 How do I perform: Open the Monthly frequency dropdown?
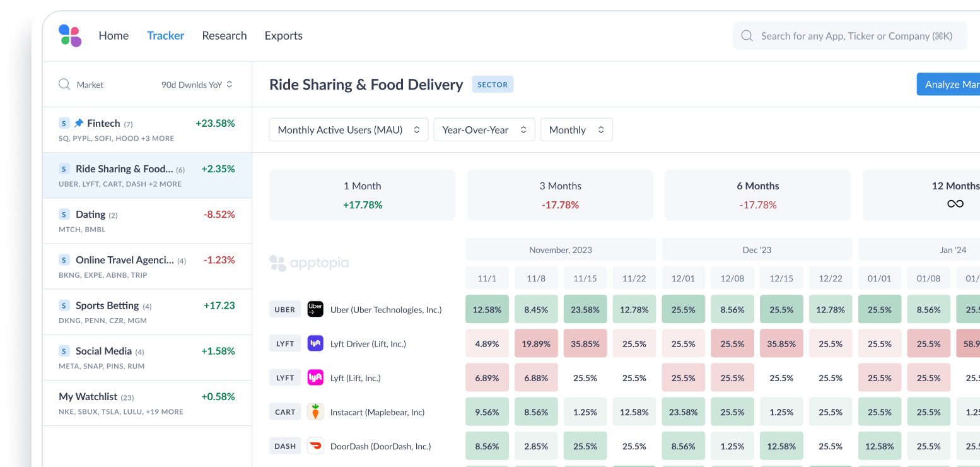point(576,129)
